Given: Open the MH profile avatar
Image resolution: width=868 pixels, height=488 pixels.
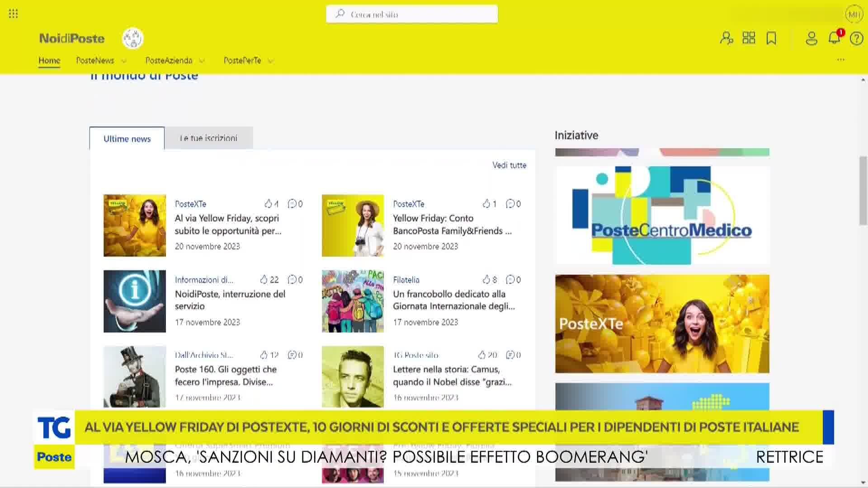Looking at the screenshot, I should pyautogui.click(x=854, y=14).
